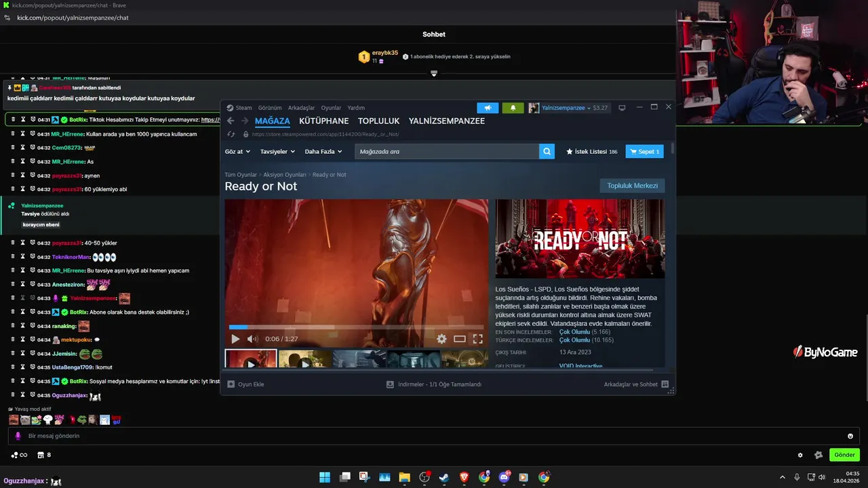
Task: Open the YALNIZSEMPANZEE profile tab
Action: [x=447, y=121]
